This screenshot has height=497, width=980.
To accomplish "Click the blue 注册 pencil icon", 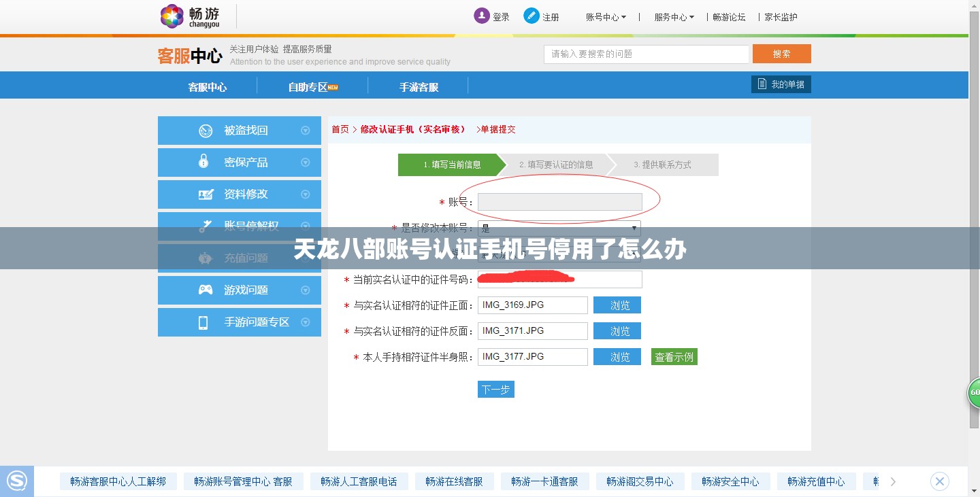I will pyautogui.click(x=531, y=15).
